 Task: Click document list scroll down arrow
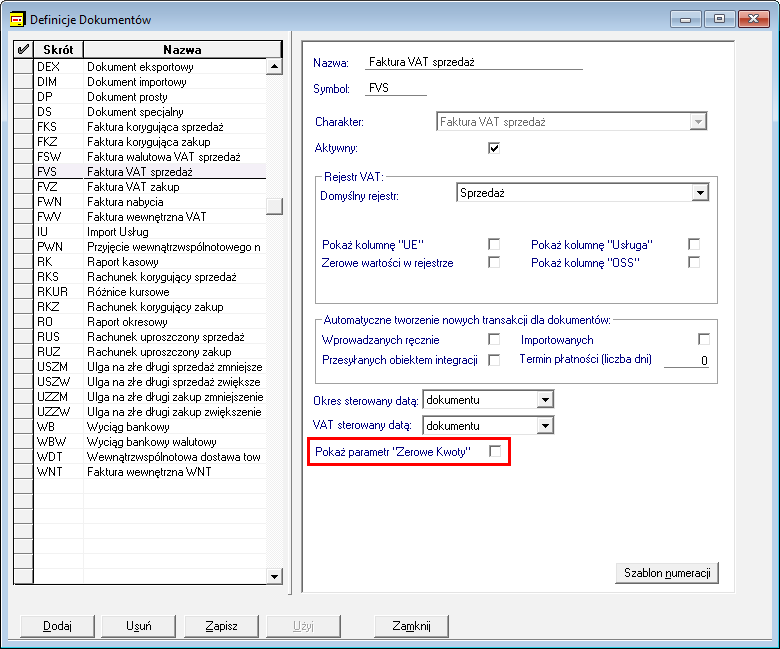[x=274, y=576]
